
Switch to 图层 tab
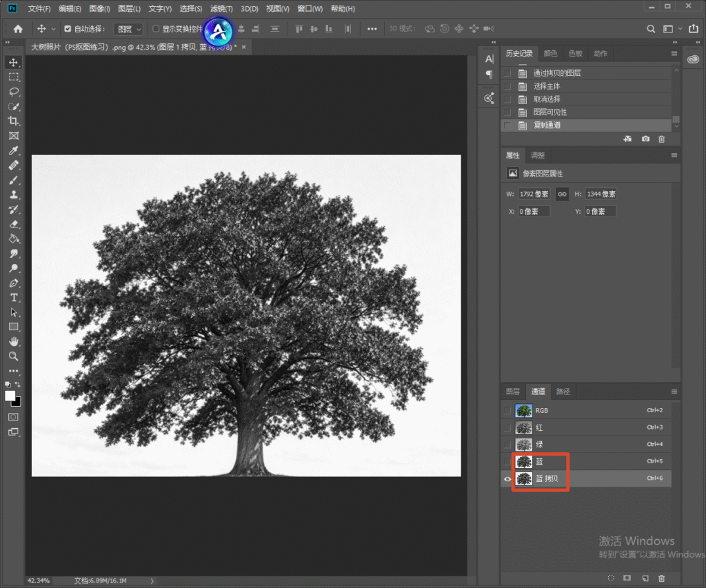[513, 392]
